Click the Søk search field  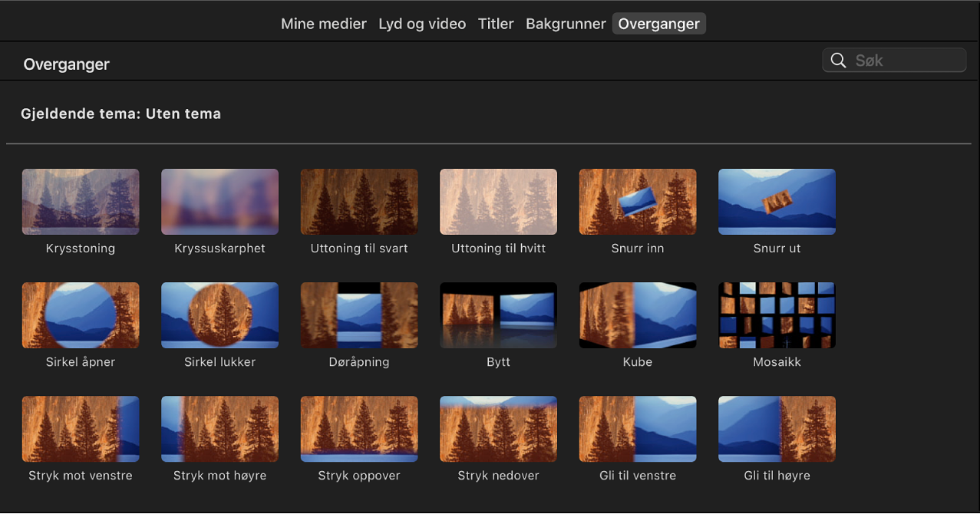894,61
